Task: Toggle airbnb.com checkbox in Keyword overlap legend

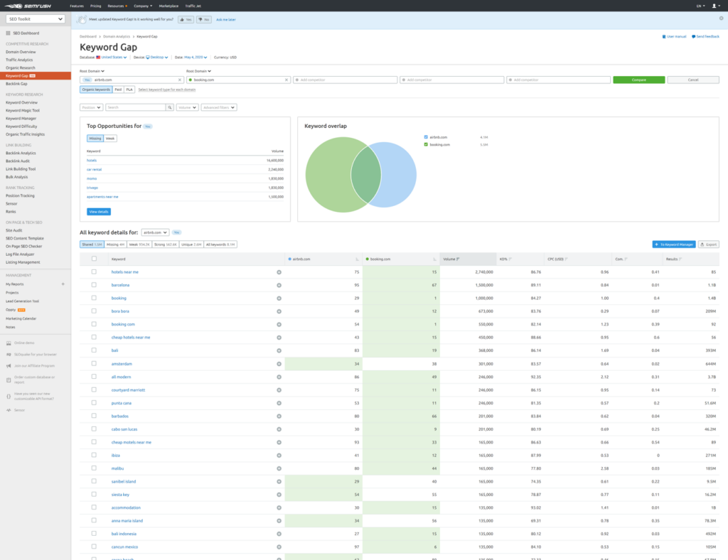Action: [426, 137]
